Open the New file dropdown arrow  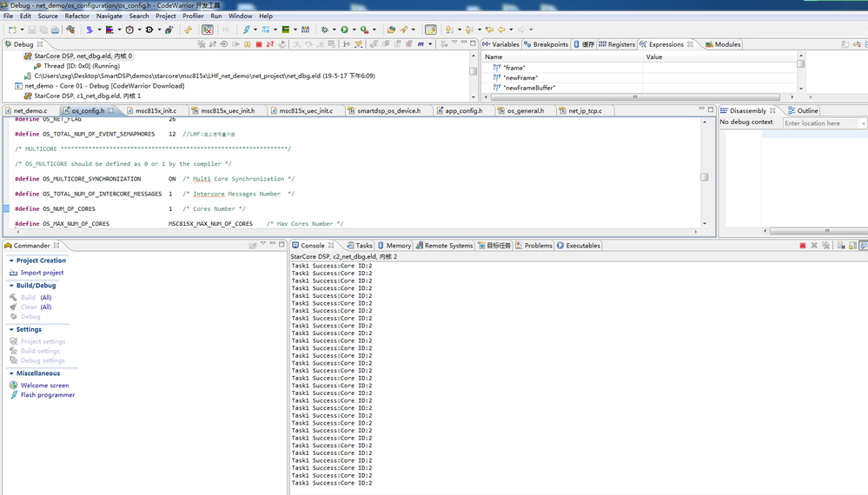point(22,30)
